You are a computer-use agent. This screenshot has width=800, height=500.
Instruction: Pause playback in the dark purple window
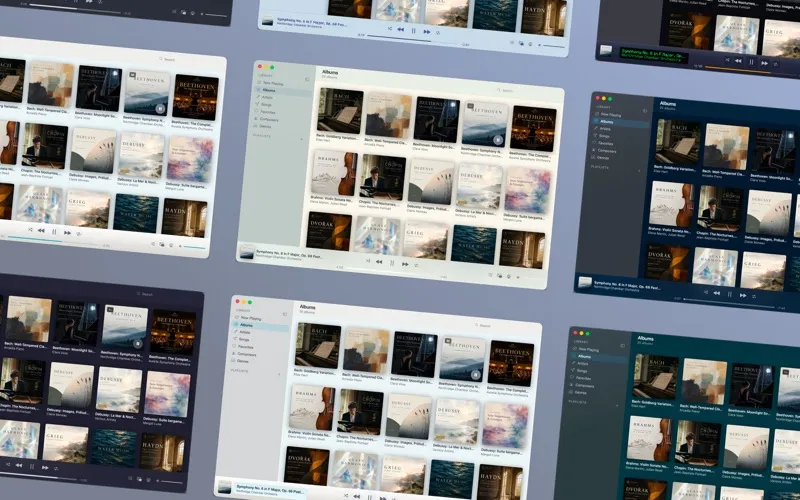[32, 466]
